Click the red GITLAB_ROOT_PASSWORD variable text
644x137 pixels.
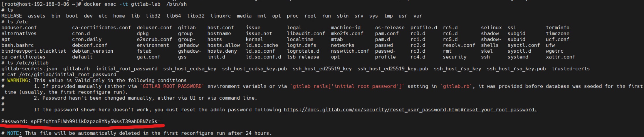click(x=172, y=86)
